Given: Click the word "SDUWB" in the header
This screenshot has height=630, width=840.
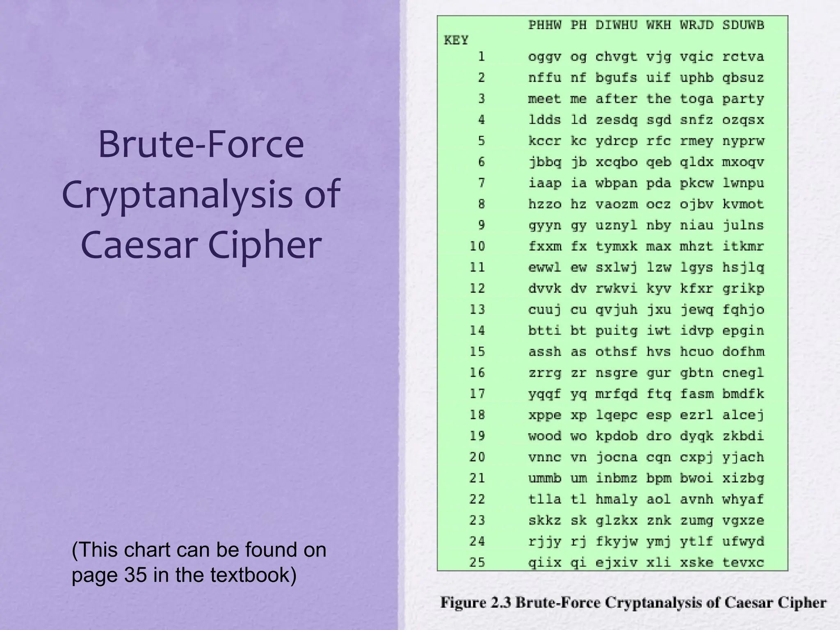Looking at the screenshot, I should coord(744,25).
